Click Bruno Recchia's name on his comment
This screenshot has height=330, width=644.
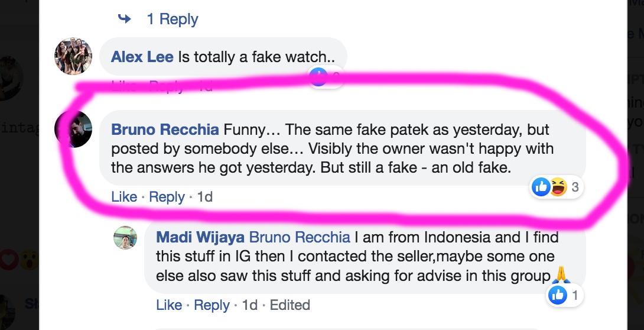(x=165, y=130)
